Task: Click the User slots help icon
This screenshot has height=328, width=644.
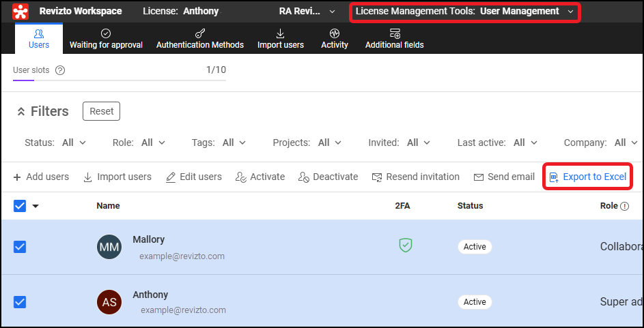Action: pos(60,70)
